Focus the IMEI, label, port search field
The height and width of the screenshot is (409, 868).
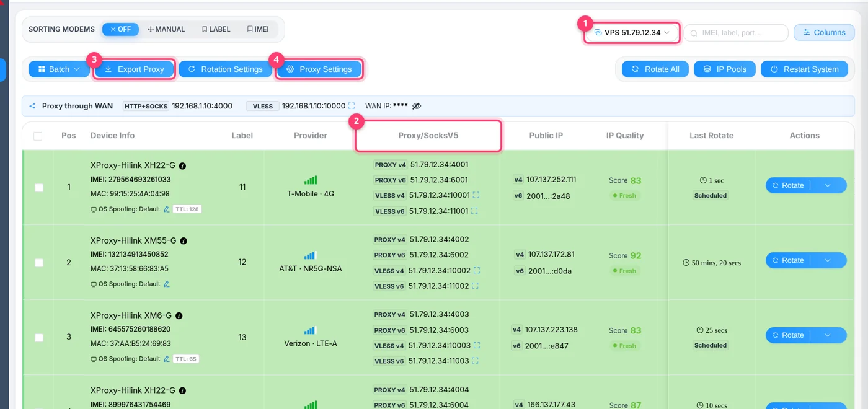click(x=736, y=32)
